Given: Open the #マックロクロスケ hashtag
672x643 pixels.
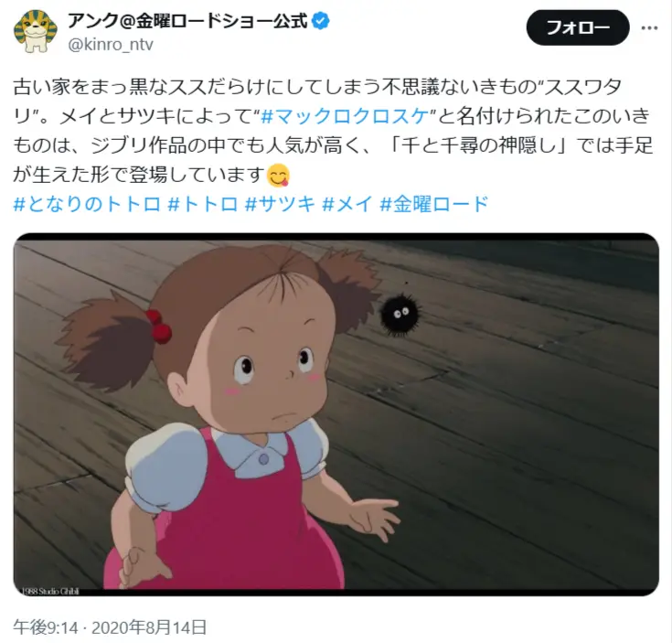Looking at the screenshot, I should (x=345, y=116).
